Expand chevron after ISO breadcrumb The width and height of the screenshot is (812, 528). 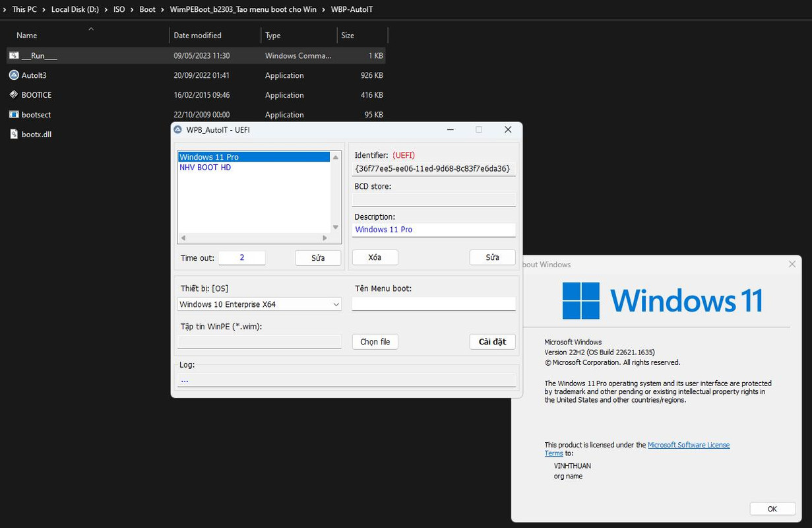(133, 9)
